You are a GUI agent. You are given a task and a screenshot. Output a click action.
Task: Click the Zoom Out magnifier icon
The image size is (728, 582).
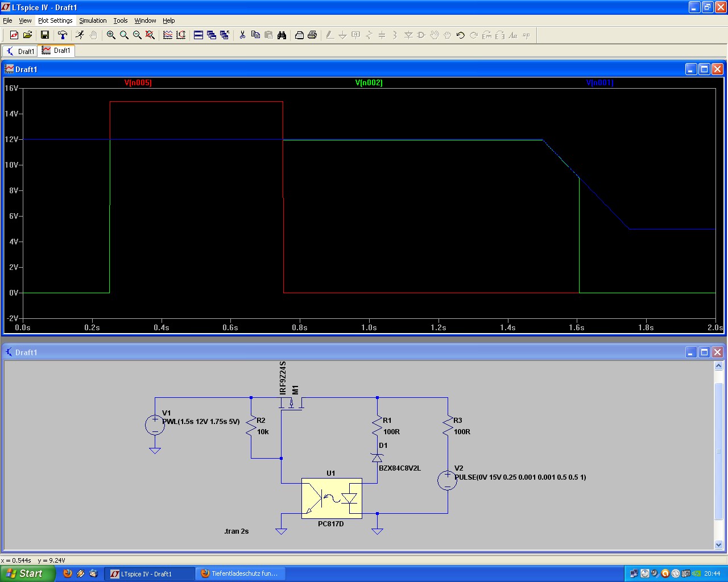[x=137, y=35]
